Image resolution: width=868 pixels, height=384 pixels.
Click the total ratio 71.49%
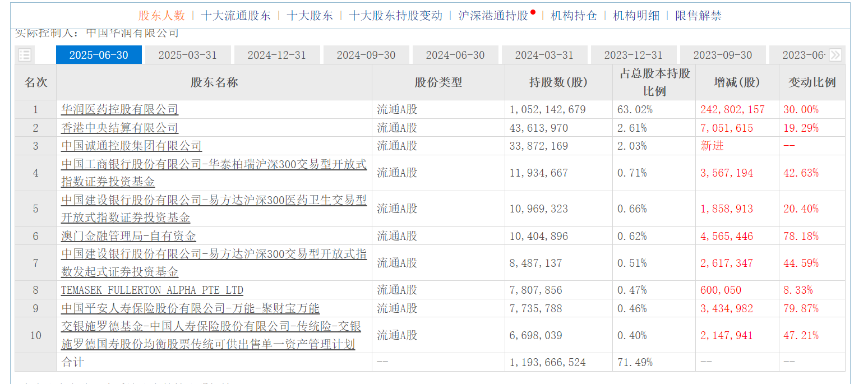635,362
